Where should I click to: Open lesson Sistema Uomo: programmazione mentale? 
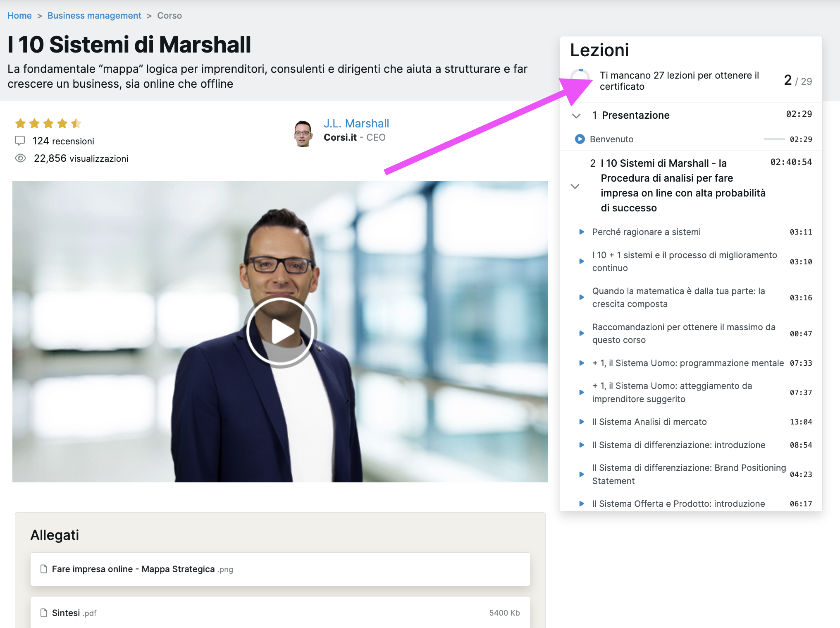point(688,363)
